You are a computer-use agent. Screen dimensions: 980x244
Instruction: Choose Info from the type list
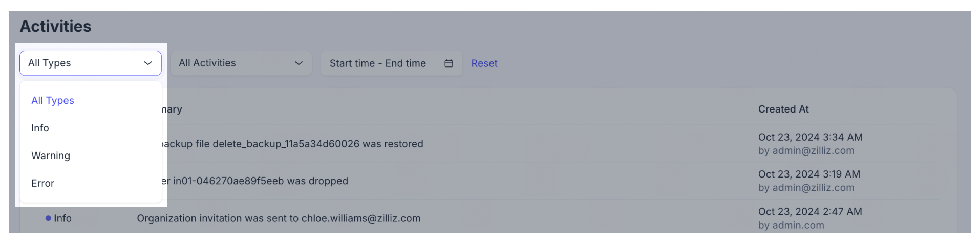point(40,128)
